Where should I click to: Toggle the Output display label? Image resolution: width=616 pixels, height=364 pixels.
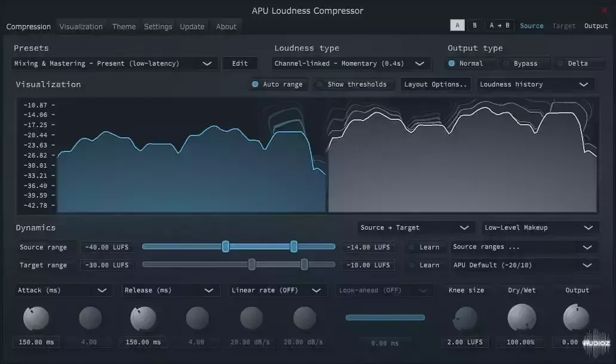point(596,26)
